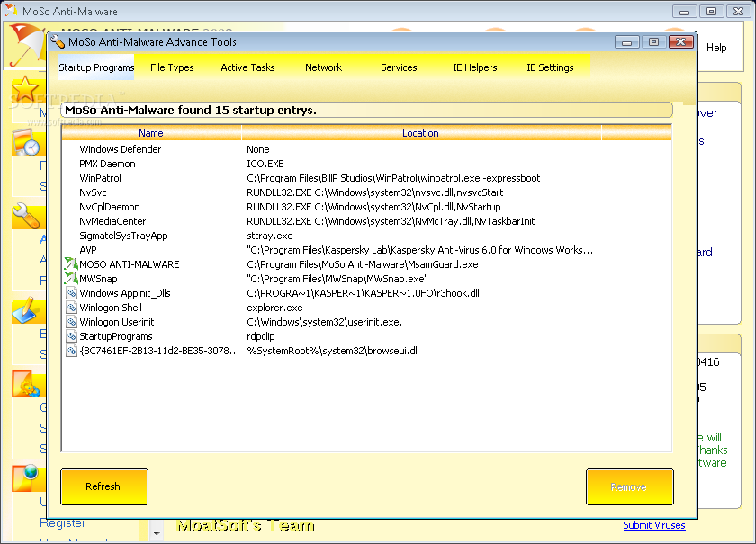The width and height of the screenshot is (756, 544).
Task: Click the wrench icon in Advance Tools title bar
Action: click(58, 42)
